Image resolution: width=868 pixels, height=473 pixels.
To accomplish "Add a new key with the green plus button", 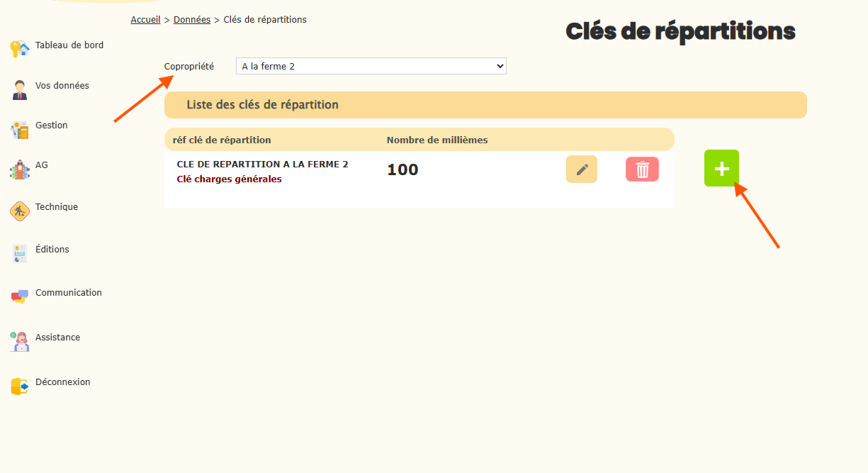I will (x=721, y=169).
